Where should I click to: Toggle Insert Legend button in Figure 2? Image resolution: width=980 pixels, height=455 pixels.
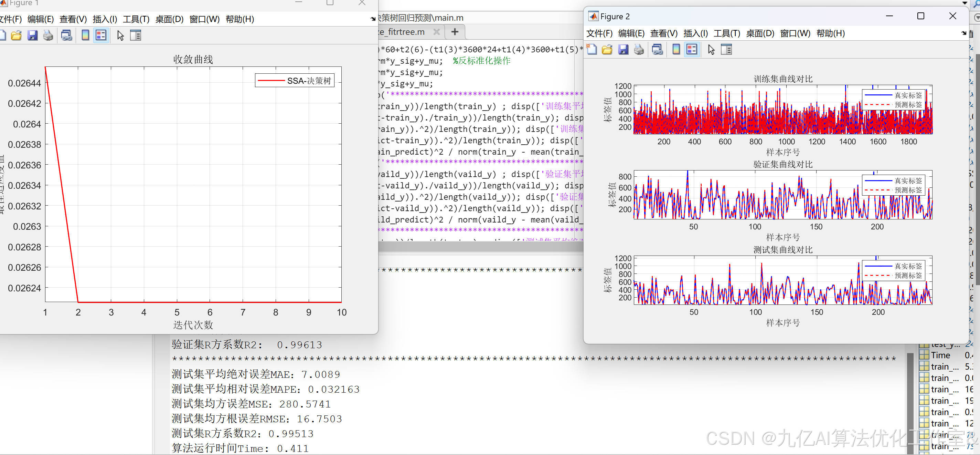coord(692,50)
